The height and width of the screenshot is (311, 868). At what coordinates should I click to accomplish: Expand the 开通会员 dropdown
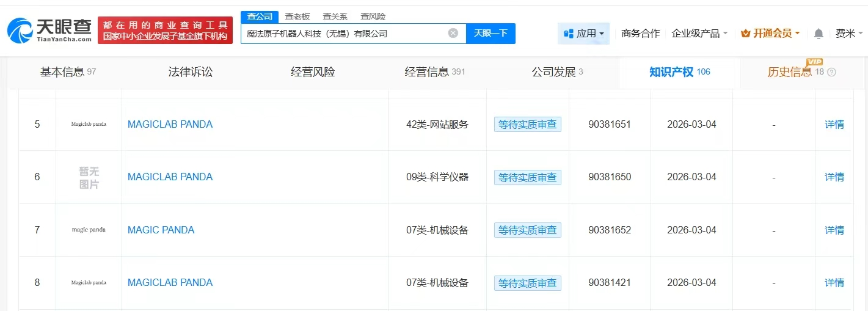pyautogui.click(x=770, y=34)
